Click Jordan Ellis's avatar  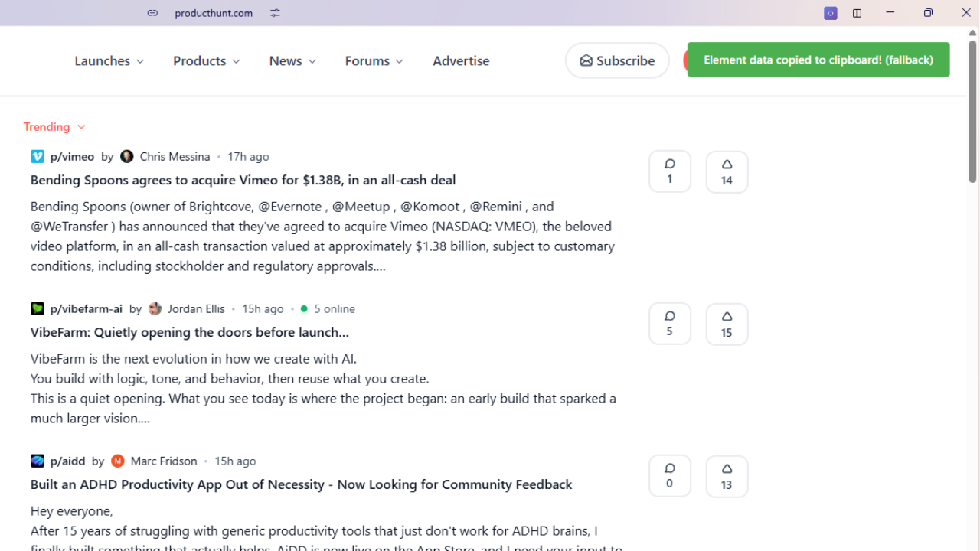pos(155,308)
